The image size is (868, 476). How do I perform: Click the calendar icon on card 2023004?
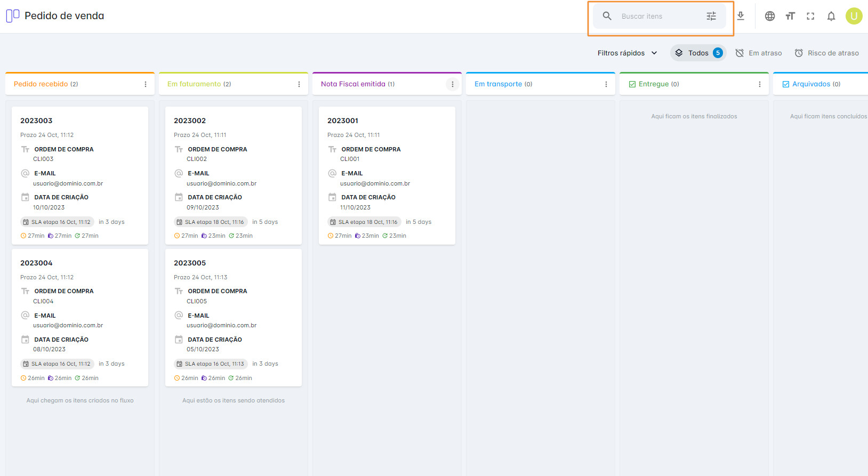click(x=25, y=340)
